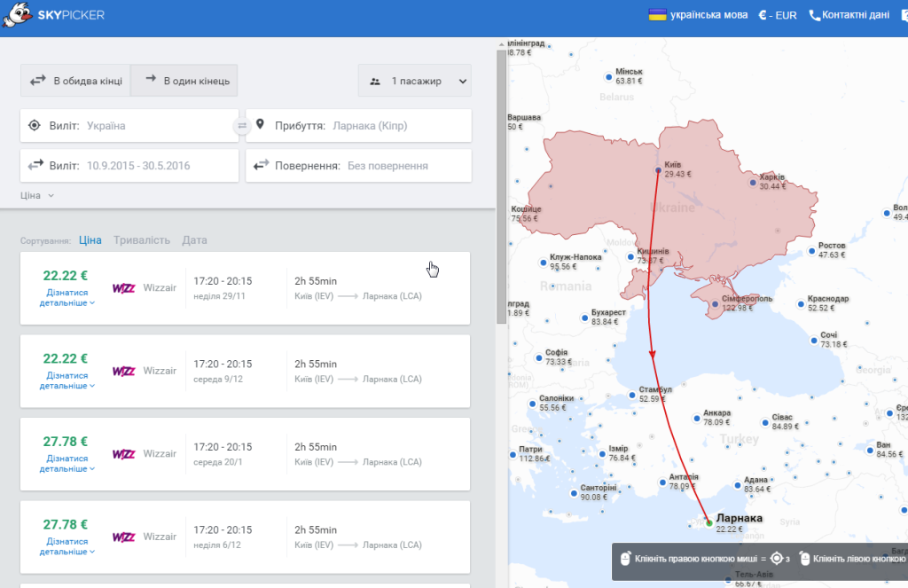
Task: Click the Анкара airport dot on the map
Action: [x=697, y=419]
